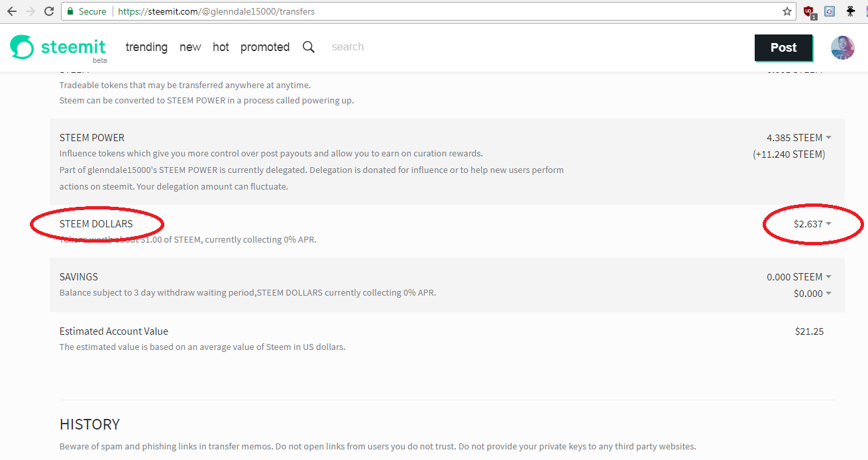Click the STEEM POWER heading

point(92,138)
